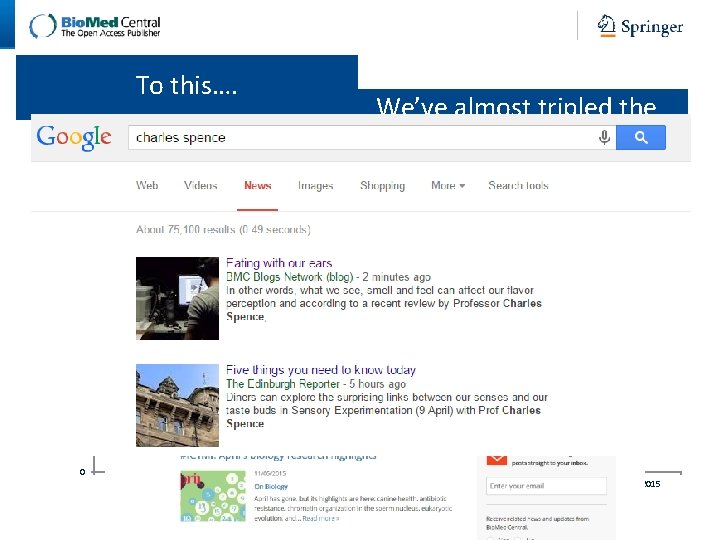
Task: Expand the More dropdown
Action: coord(448,186)
